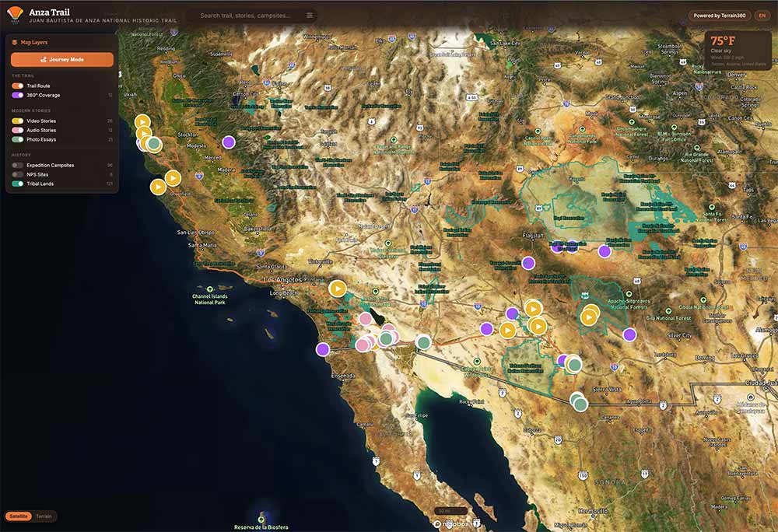
Task: Turn on the NPS Sites layer
Action: 19,175
